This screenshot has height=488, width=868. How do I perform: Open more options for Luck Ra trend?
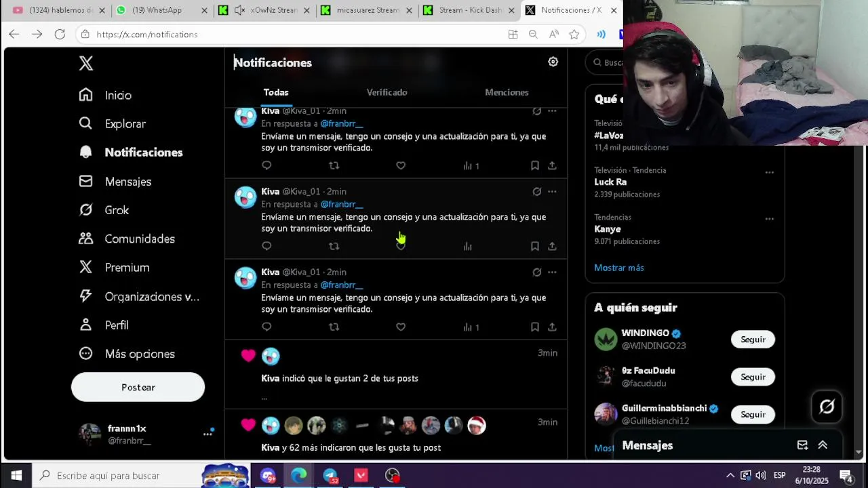coord(770,172)
